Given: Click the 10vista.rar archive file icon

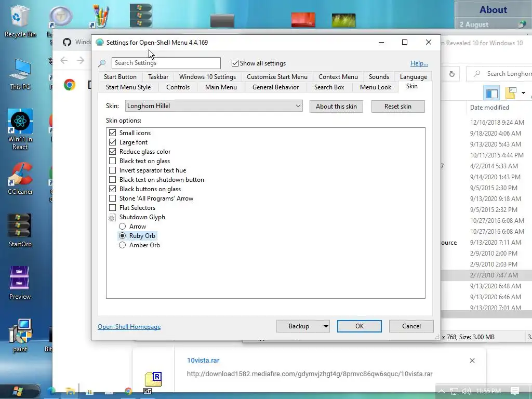Looking at the screenshot, I should coord(153,382).
